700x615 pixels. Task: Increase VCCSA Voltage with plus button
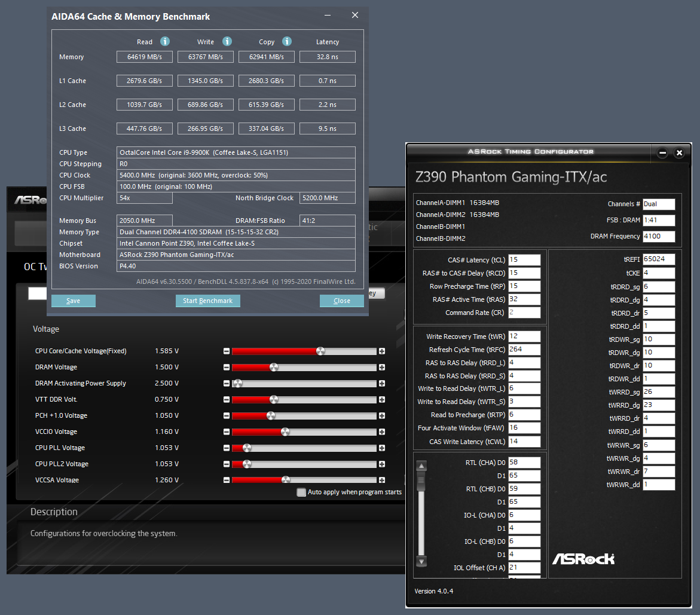click(382, 480)
